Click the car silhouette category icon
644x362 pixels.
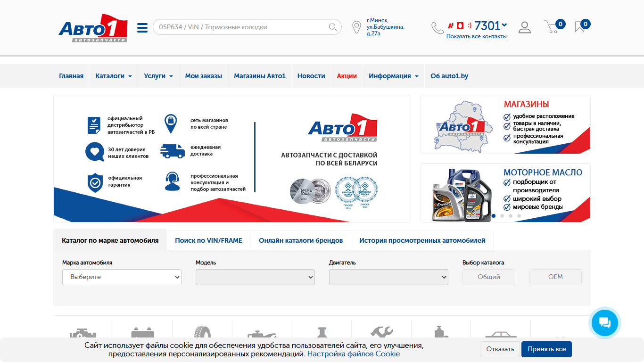click(501, 334)
